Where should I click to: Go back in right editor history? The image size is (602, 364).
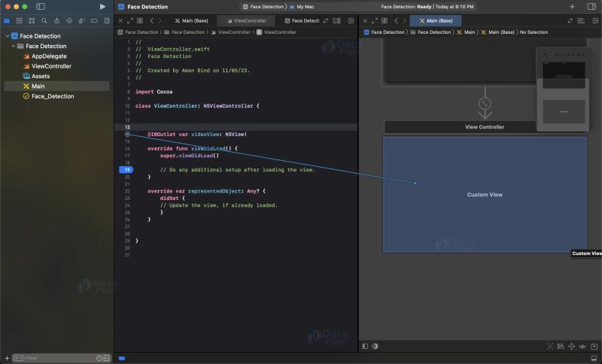[397, 21]
